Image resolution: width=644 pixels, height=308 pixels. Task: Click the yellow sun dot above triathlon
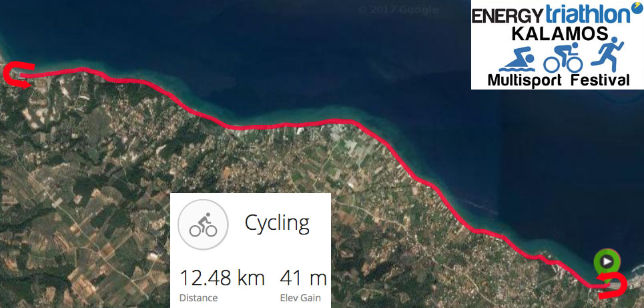pos(635,5)
